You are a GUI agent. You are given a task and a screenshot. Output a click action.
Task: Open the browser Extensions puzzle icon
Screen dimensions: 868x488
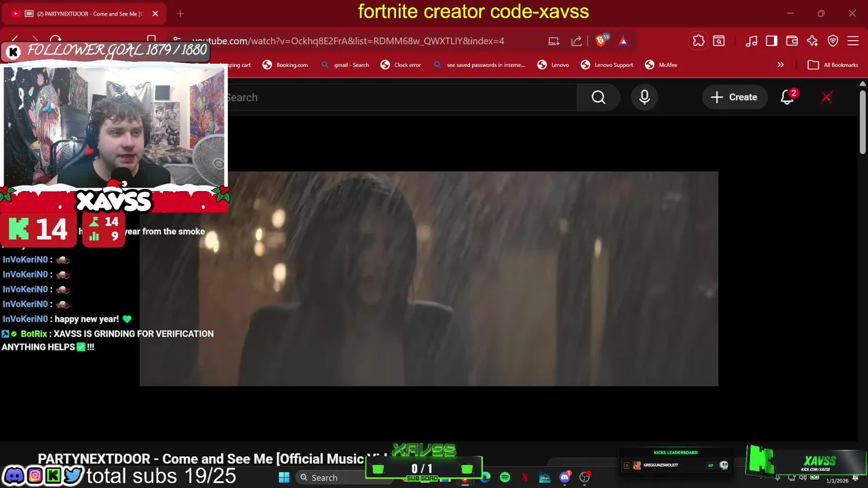pos(698,41)
